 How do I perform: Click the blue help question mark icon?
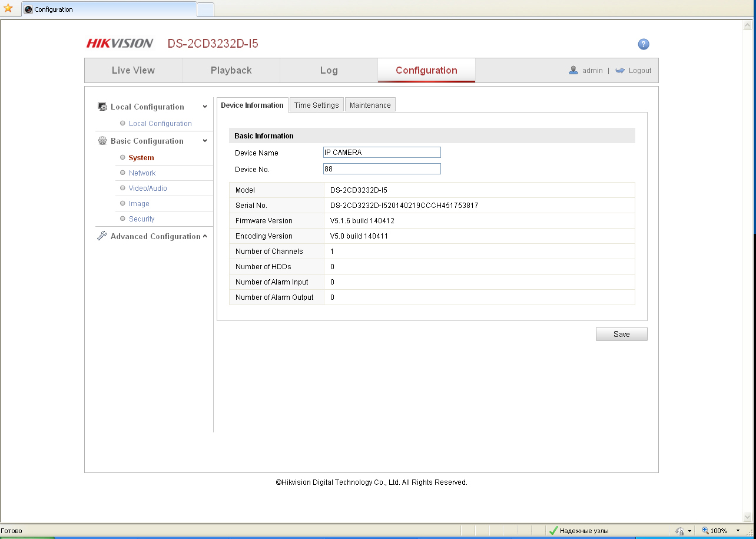click(x=644, y=44)
